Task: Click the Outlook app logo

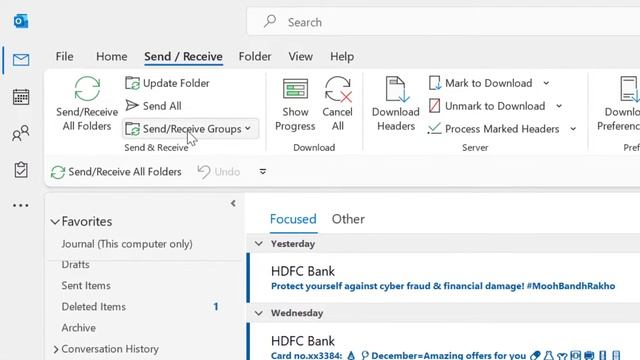Action: click(x=21, y=21)
